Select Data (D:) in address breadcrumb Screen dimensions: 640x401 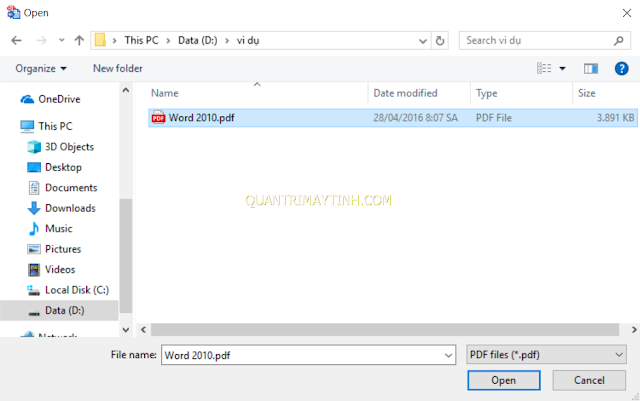pyautogui.click(x=198, y=40)
